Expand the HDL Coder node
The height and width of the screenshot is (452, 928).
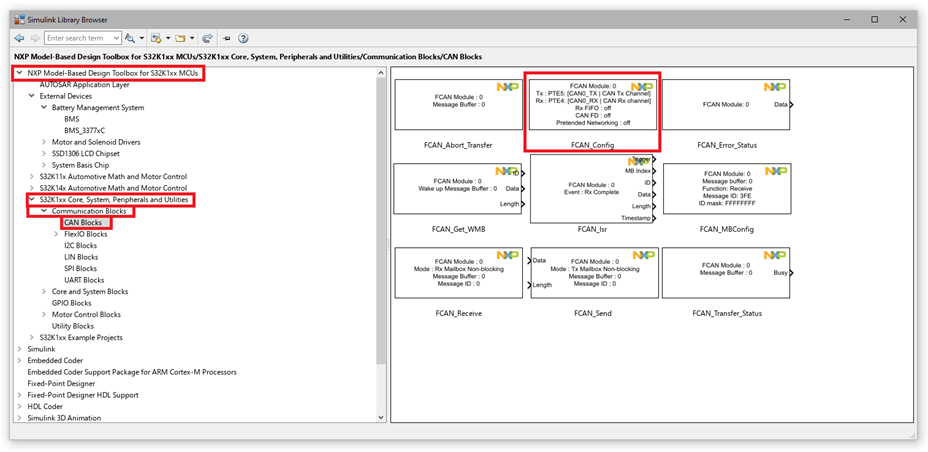coord(20,406)
